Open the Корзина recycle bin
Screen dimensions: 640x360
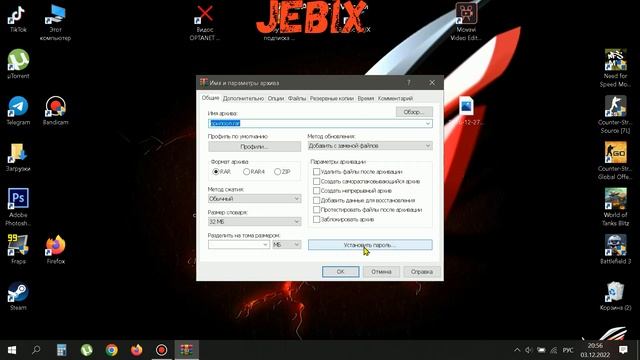[x=615, y=296]
